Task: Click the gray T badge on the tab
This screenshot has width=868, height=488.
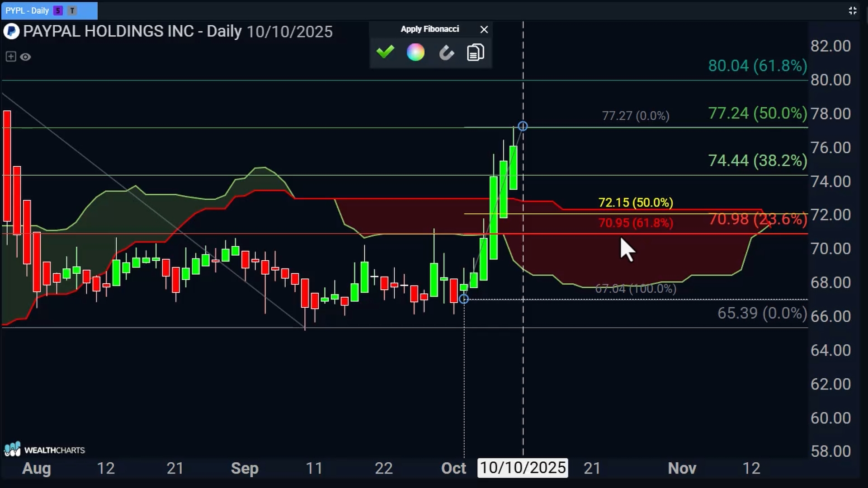Action: coord(72,10)
